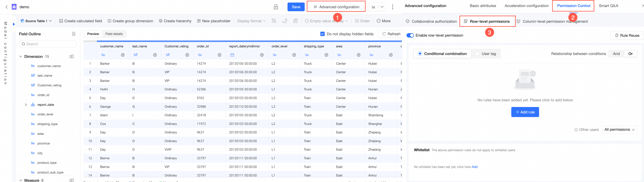Open settings gear for customer_name column

[123, 55]
